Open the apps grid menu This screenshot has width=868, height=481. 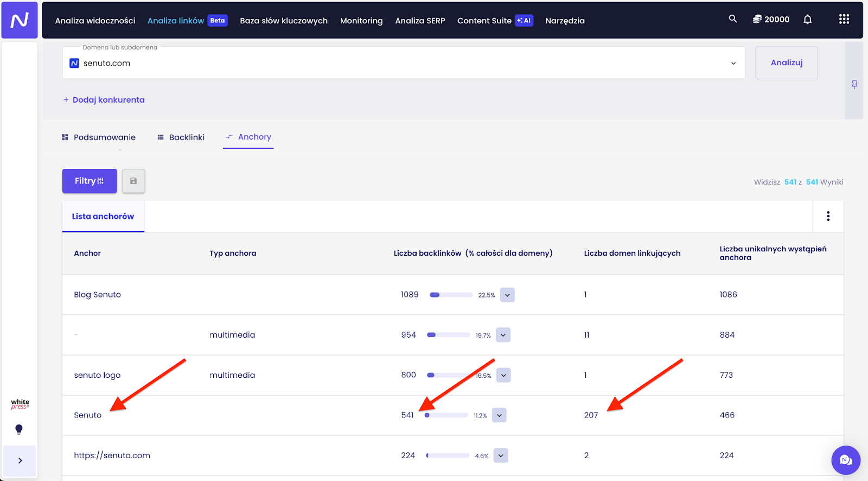pyautogui.click(x=844, y=19)
